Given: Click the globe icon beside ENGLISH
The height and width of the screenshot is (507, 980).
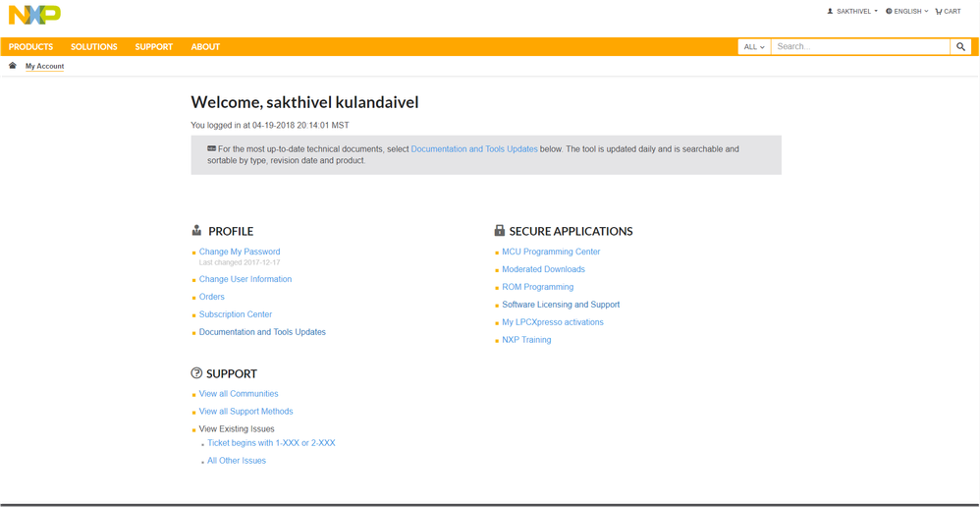Looking at the screenshot, I should pyautogui.click(x=889, y=11).
